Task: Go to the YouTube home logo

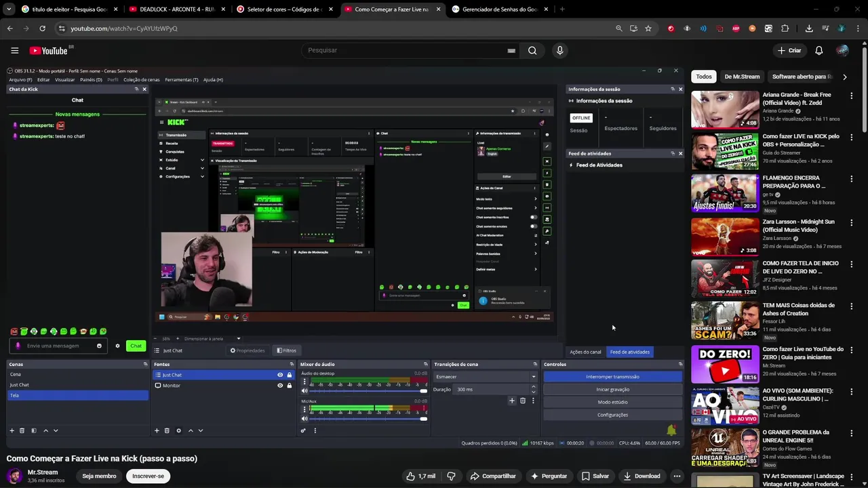Action: coord(48,50)
